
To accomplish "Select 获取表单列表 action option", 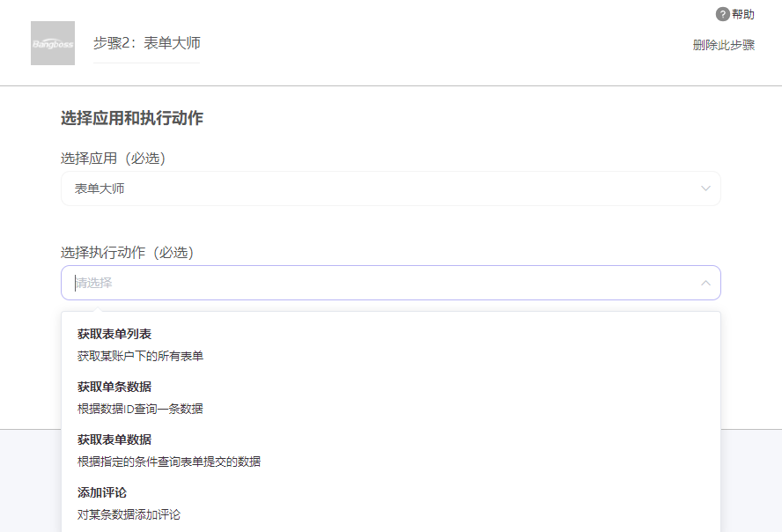I will coord(391,344).
